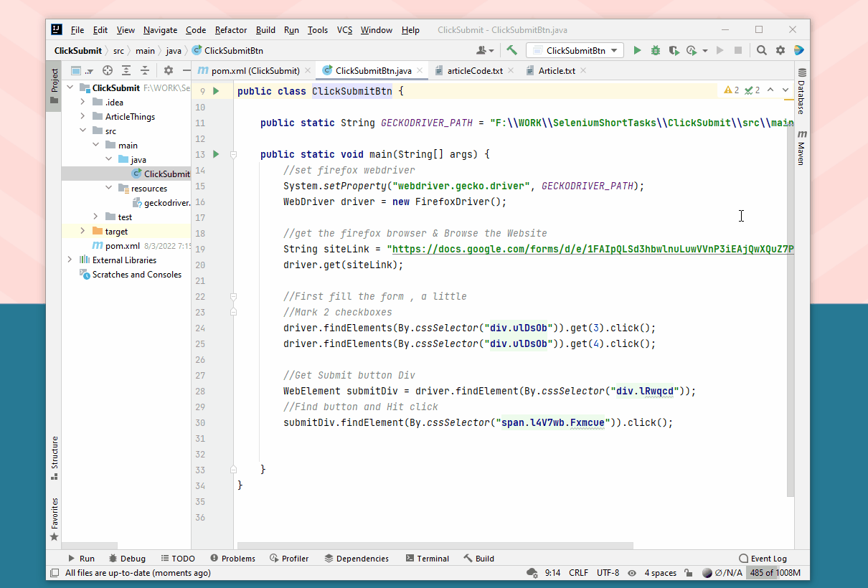
Task: Open the Problems tool window
Action: [232, 559]
